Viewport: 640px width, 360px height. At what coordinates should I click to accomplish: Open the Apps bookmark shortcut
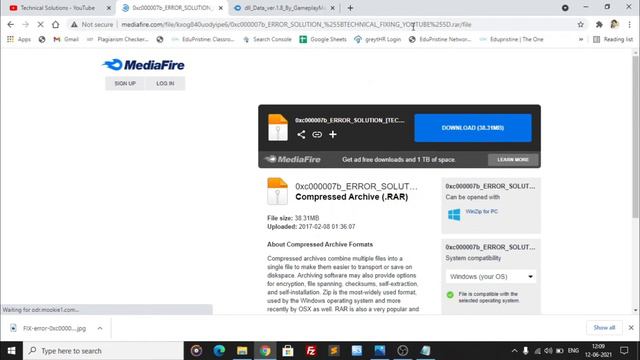tap(19, 39)
